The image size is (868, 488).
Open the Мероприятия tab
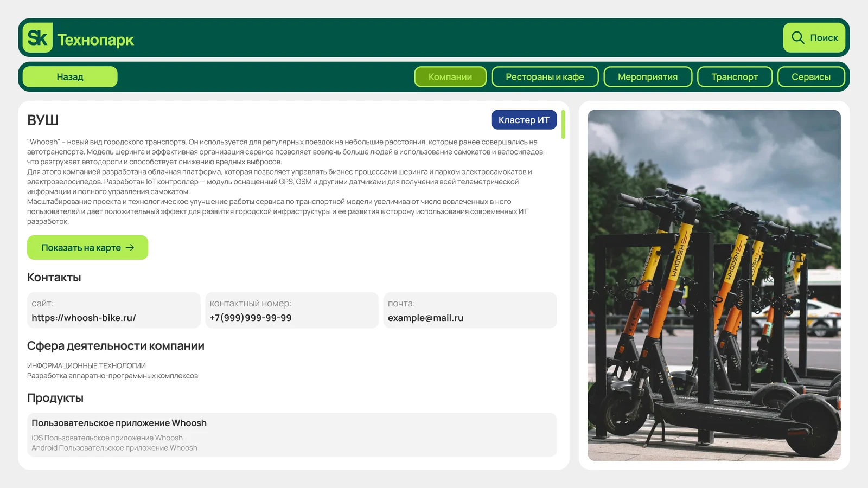coord(648,76)
